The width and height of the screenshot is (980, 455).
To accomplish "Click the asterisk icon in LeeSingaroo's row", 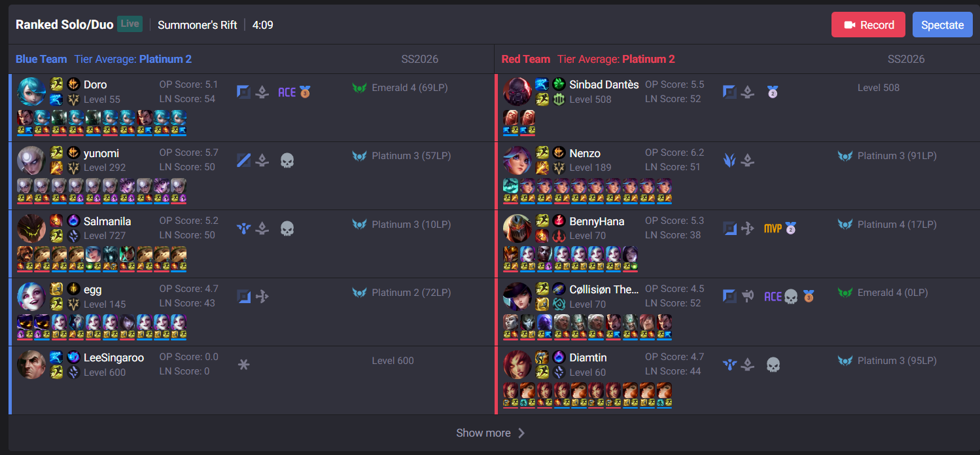I will [x=243, y=365].
